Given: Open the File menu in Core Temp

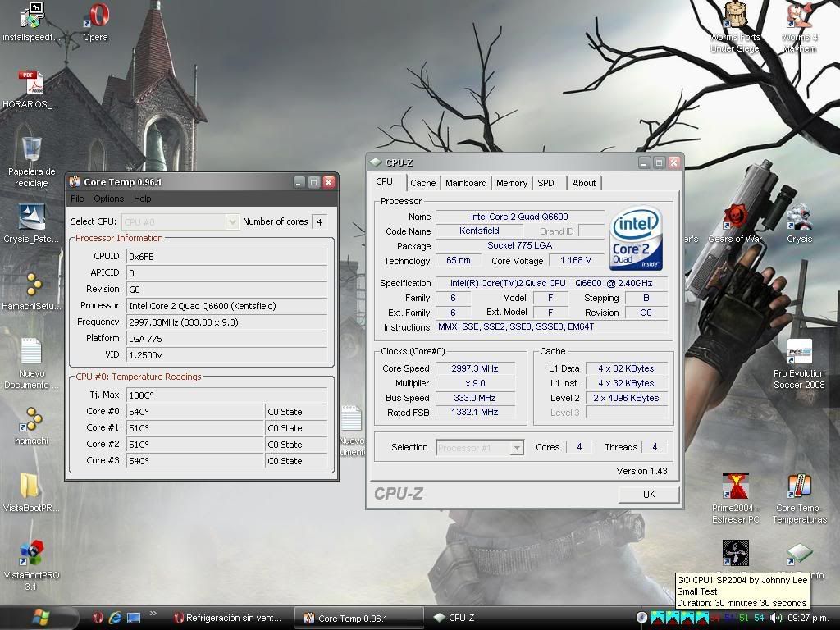Looking at the screenshot, I should pyautogui.click(x=77, y=199).
